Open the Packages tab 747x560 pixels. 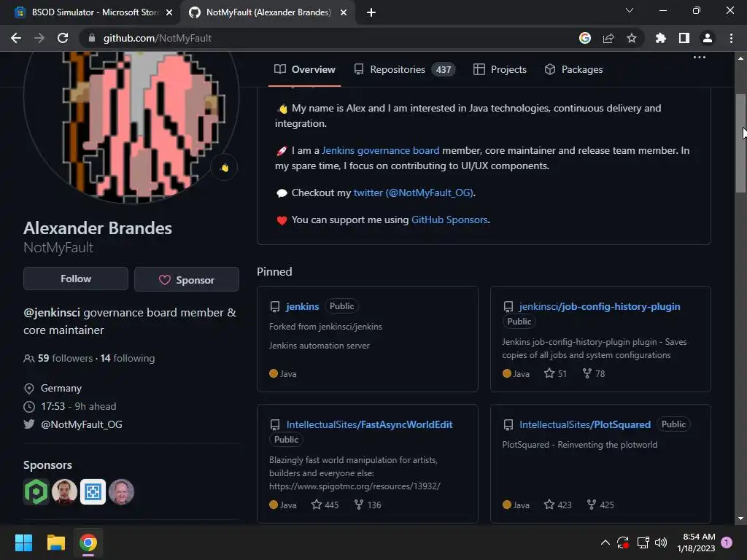point(573,69)
